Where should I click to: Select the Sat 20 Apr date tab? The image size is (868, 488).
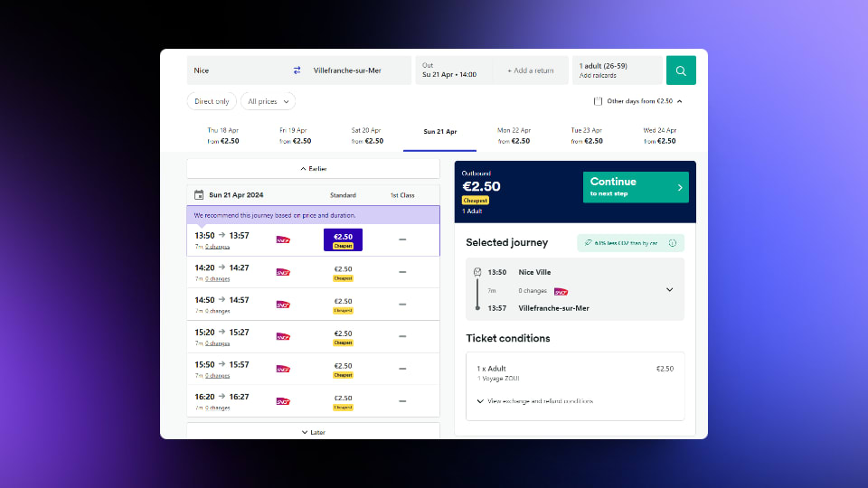coord(367,136)
